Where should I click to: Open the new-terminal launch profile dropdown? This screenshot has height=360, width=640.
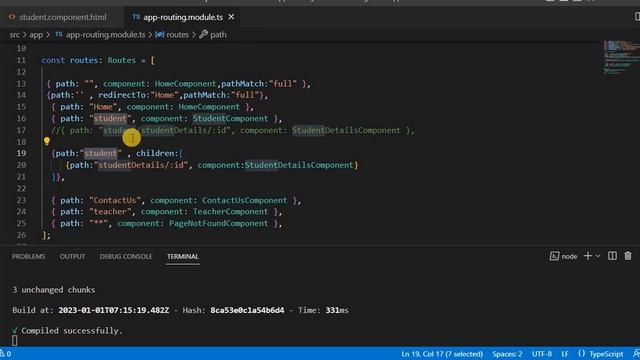click(x=598, y=256)
